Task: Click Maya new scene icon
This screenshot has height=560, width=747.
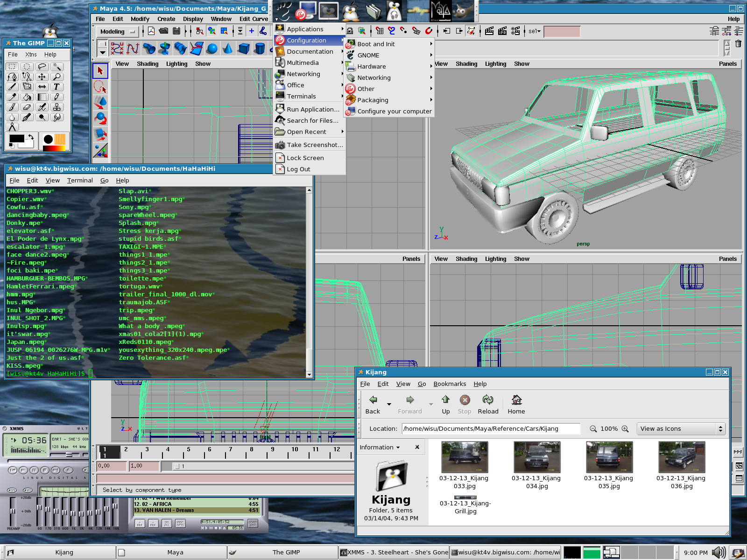Action: pyautogui.click(x=151, y=31)
